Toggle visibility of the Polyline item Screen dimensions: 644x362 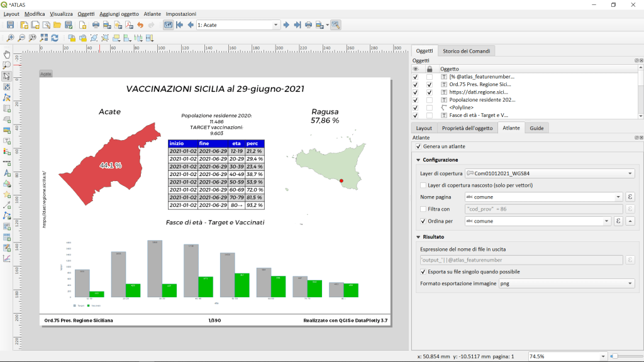(x=416, y=107)
